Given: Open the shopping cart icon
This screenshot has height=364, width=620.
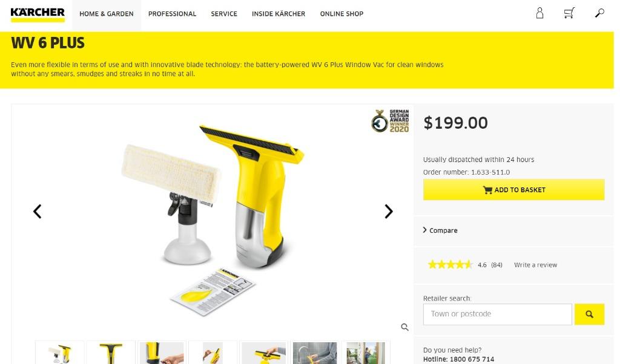Looking at the screenshot, I should (x=569, y=13).
